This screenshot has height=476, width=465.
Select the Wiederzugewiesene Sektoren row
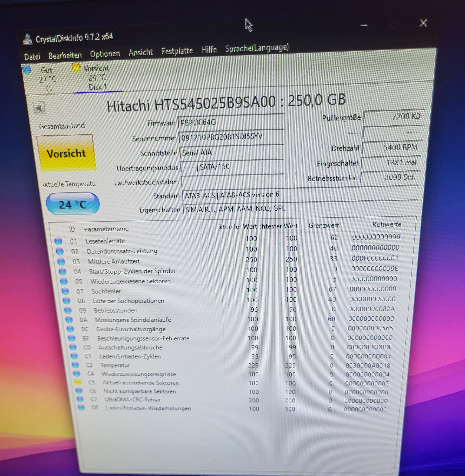tap(130, 281)
